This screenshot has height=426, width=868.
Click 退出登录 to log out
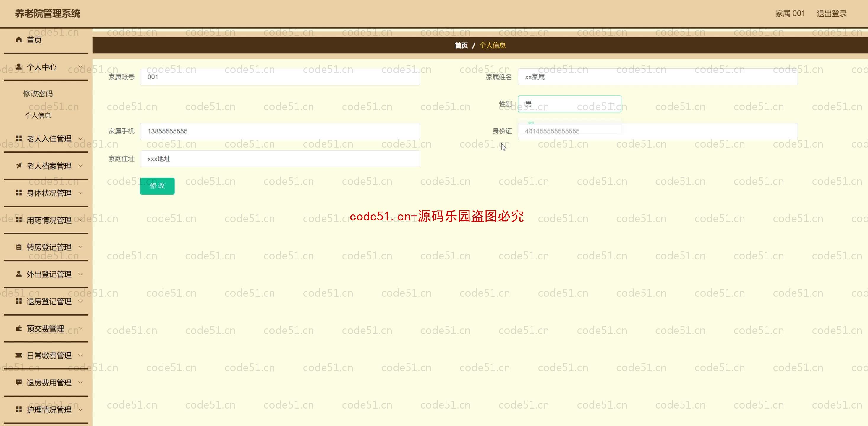click(831, 14)
